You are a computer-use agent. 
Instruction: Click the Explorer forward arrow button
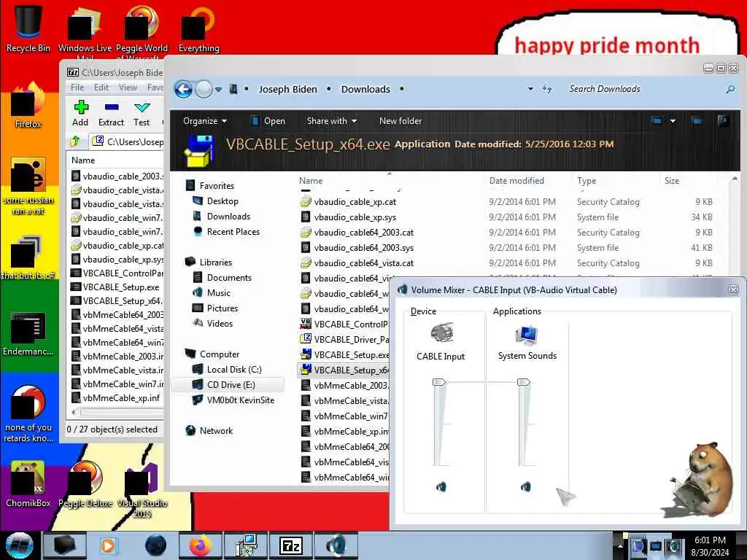coord(204,89)
